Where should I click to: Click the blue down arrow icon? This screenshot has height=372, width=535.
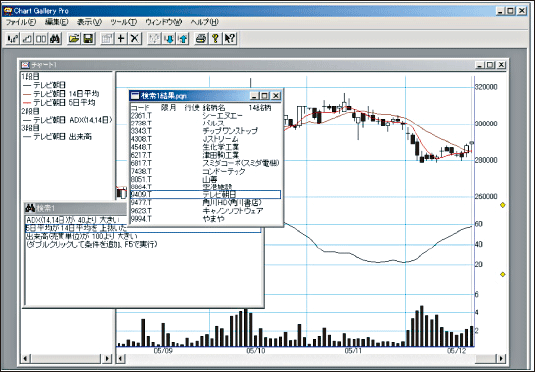click(x=169, y=39)
